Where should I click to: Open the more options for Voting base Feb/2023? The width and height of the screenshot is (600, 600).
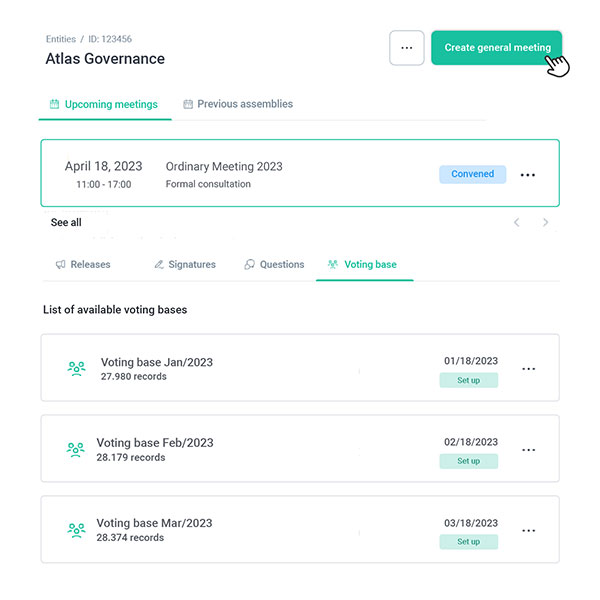click(529, 450)
